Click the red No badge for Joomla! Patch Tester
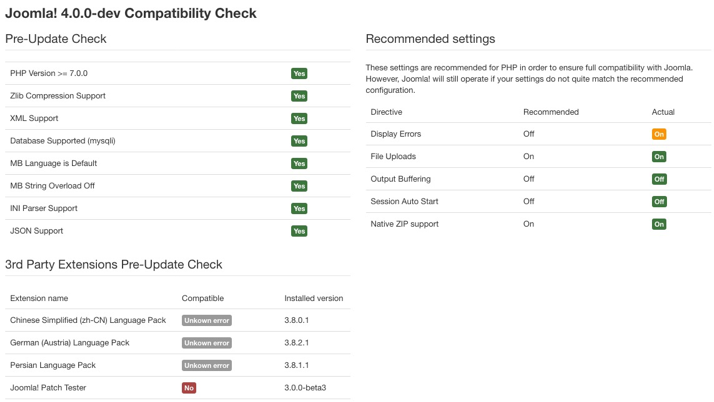This screenshot has width=714, height=402. 189,388
